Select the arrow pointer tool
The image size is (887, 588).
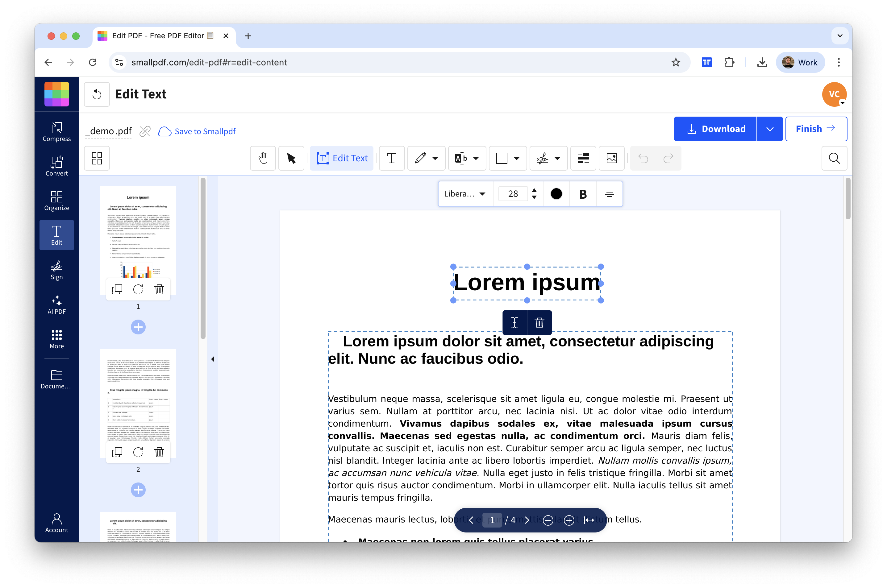[291, 158]
